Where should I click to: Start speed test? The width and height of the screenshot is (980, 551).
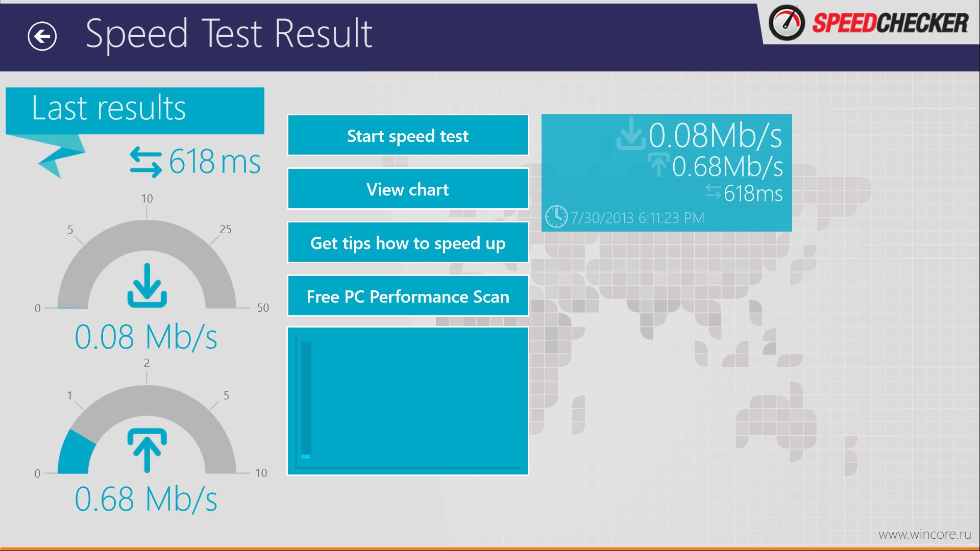pyautogui.click(x=408, y=135)
